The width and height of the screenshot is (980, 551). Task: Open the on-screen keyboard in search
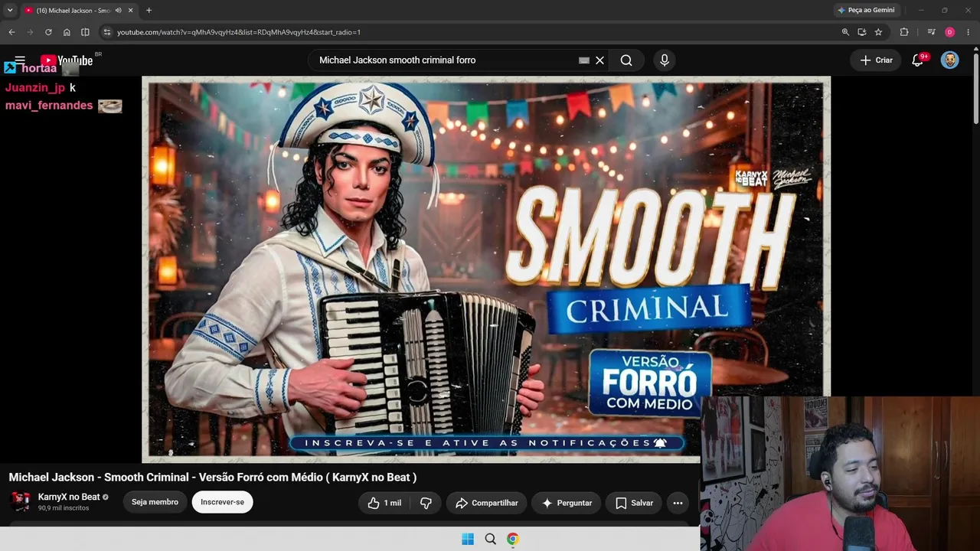(584, 60)
